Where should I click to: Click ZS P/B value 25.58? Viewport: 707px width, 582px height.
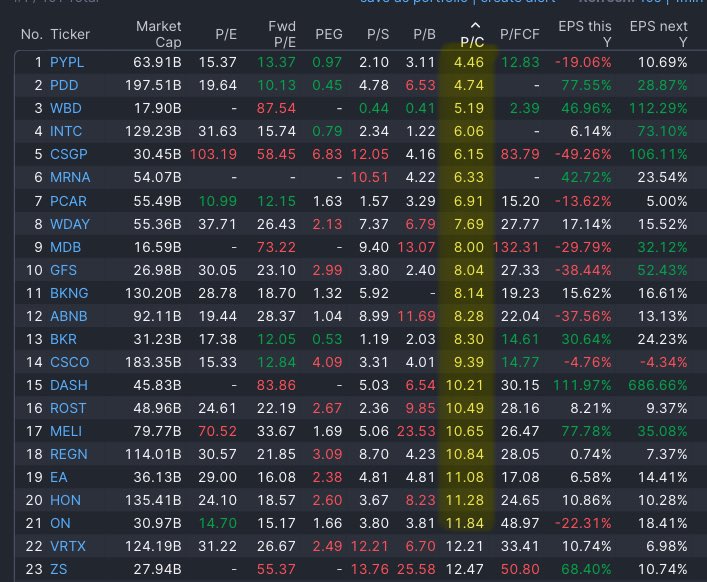pyautogui.click(x=417, y=569)
